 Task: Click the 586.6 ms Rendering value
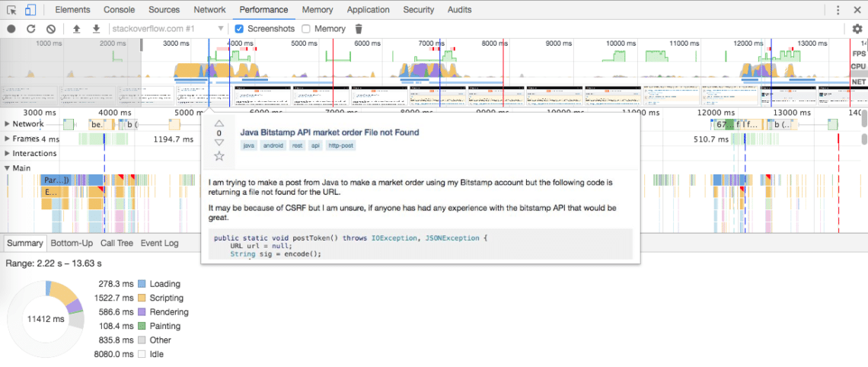click(116, 312)
